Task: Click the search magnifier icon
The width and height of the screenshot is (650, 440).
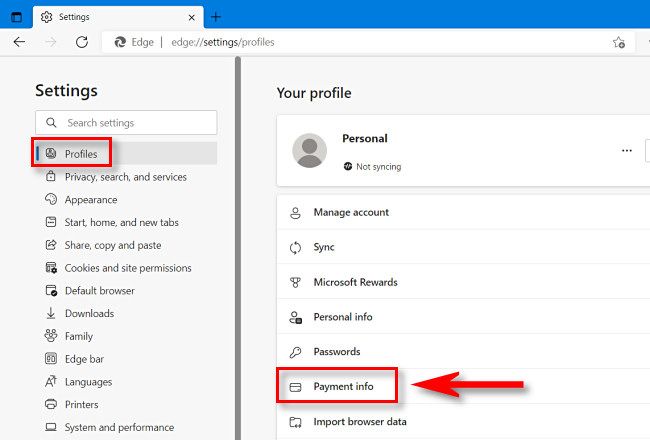Action: [51, 123]
